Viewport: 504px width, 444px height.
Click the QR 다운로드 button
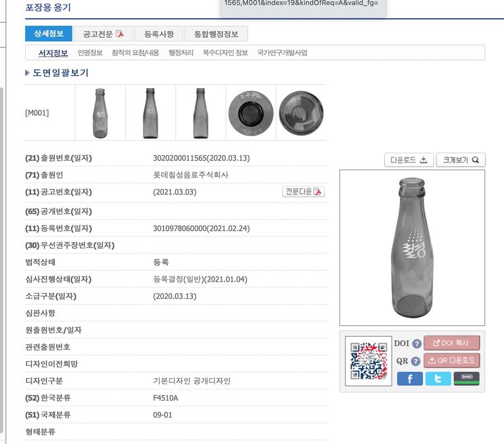click(x=452, y=360)
